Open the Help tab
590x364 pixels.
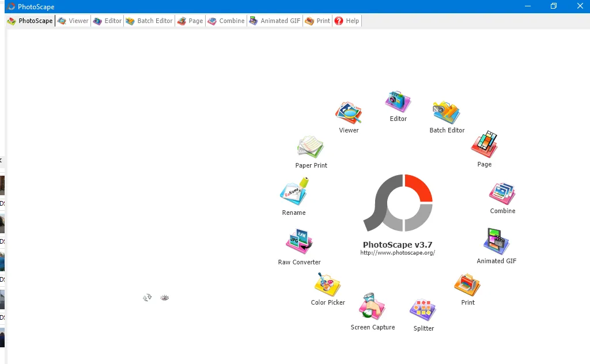[x=346, y=21]
